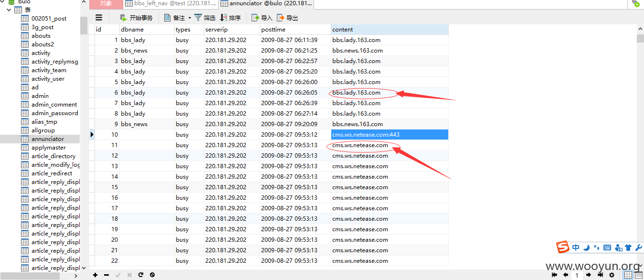Switch to the 对象 objects tab

[106, 4]
